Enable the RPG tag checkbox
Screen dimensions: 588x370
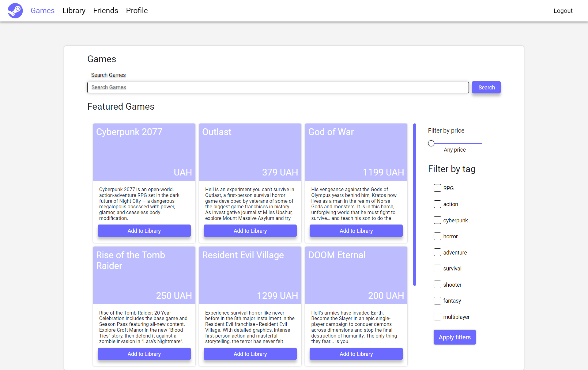coord(437,188)
